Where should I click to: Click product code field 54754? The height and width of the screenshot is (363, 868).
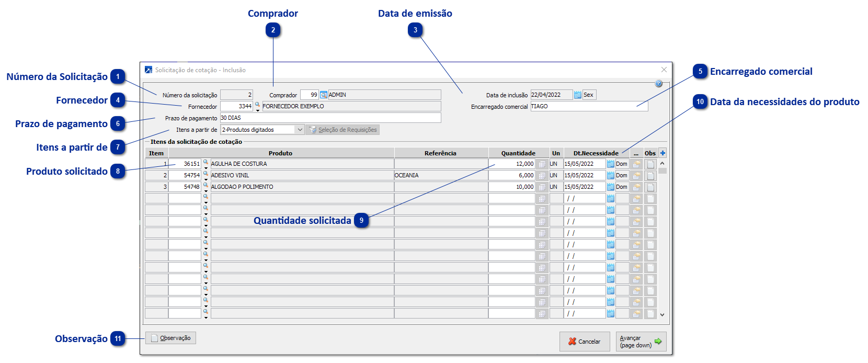(x=185, y=175)
